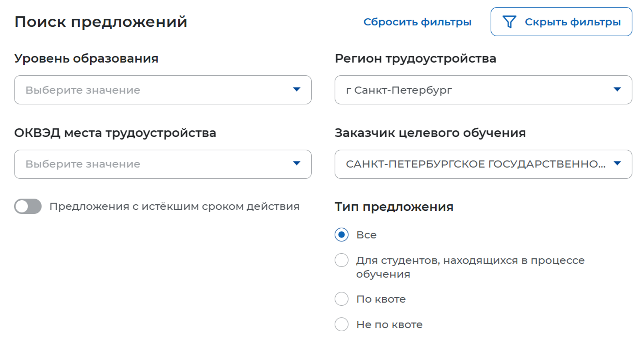
Task: Select 'Для студентов, находящихся в процессе обучения' radio
Action: point(341,260)
